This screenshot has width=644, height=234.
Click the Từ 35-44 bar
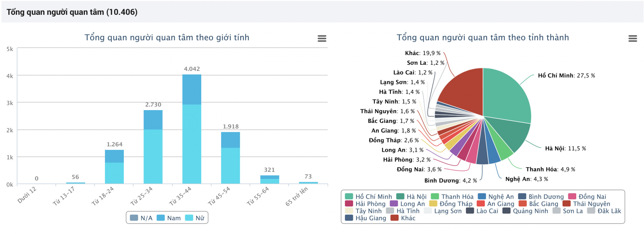point(192,141)
